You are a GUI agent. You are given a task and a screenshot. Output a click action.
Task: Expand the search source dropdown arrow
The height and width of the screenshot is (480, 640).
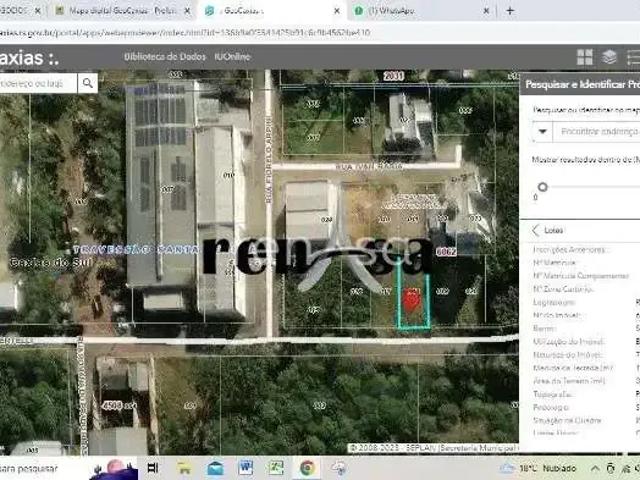click(x=542, y=131)
